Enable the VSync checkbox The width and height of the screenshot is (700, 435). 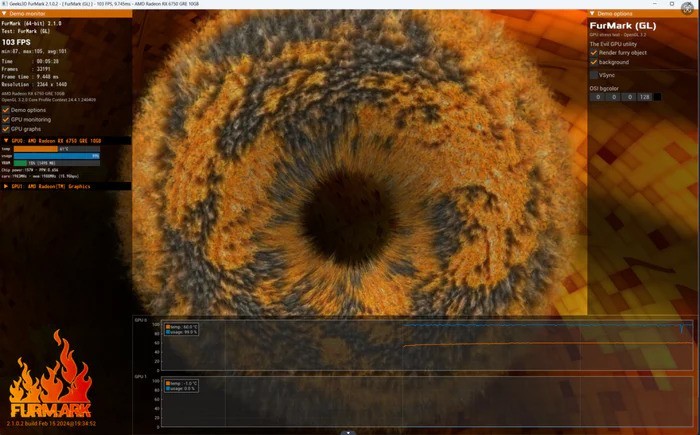pyautogui.click(x=594, y=75)
